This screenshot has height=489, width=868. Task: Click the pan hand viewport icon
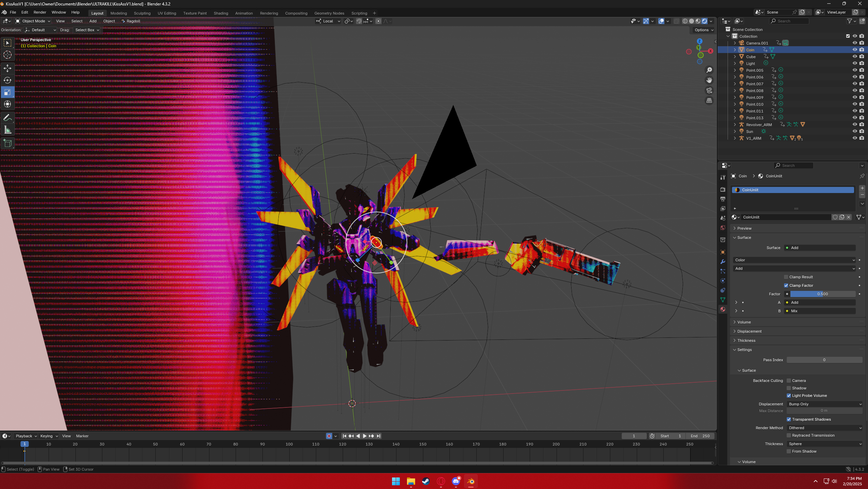pyautogui.click(x=709, y=80)
